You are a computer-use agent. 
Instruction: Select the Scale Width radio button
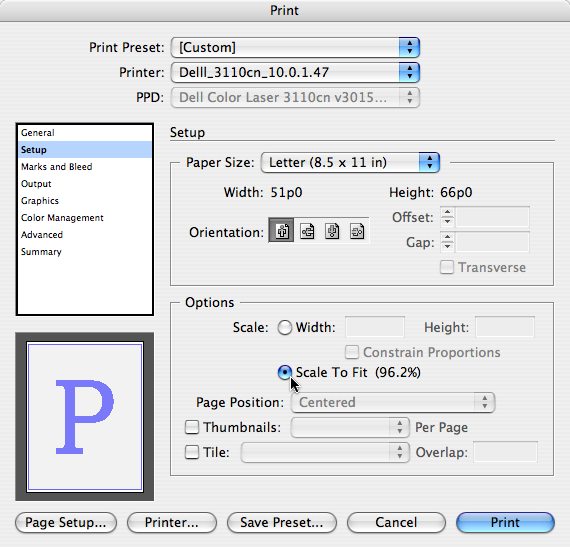(x=284, y=327)
